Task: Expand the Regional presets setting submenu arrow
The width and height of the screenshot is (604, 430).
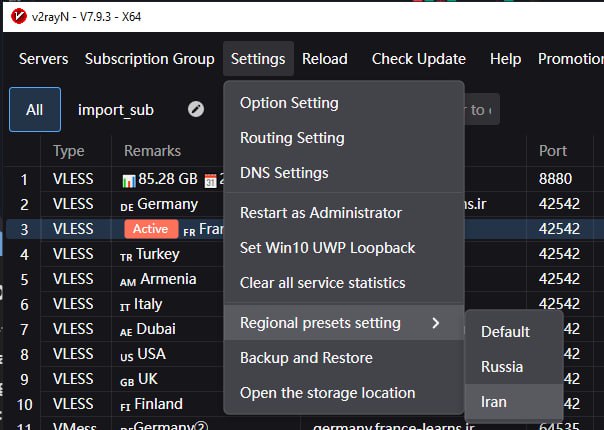Action: point(436,323)
